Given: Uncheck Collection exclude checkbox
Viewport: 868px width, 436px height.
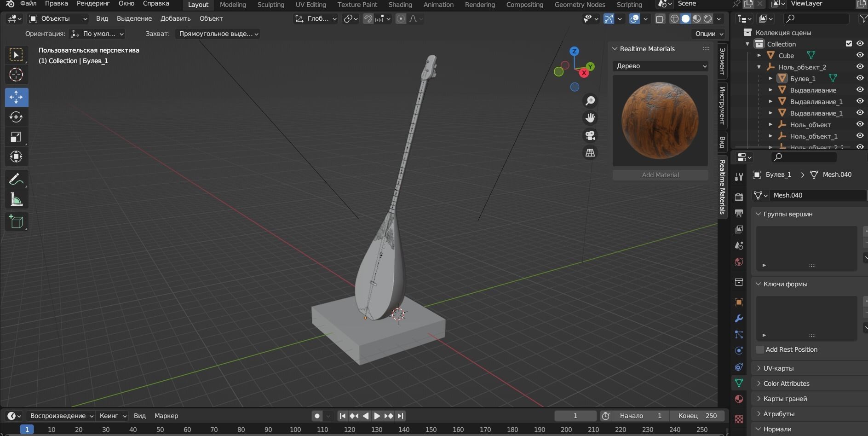Looking at the screenshot, I should click(849, 44).
